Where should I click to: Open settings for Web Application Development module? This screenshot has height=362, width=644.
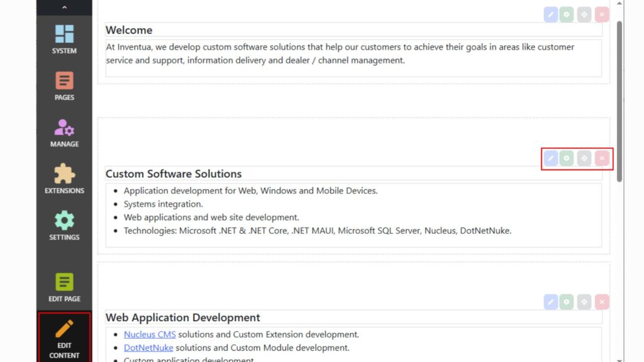(x=567, y=302)
